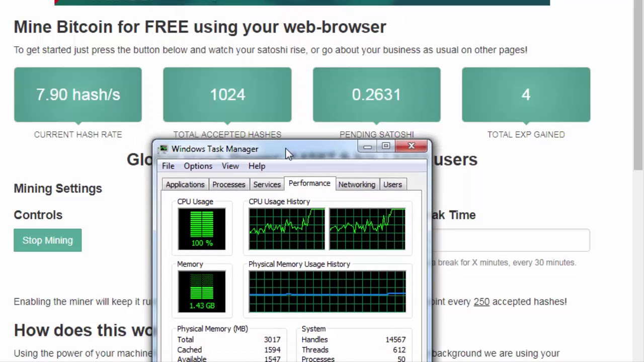
Task: Click the Mining Settings heading
Action: coord(58,189)
